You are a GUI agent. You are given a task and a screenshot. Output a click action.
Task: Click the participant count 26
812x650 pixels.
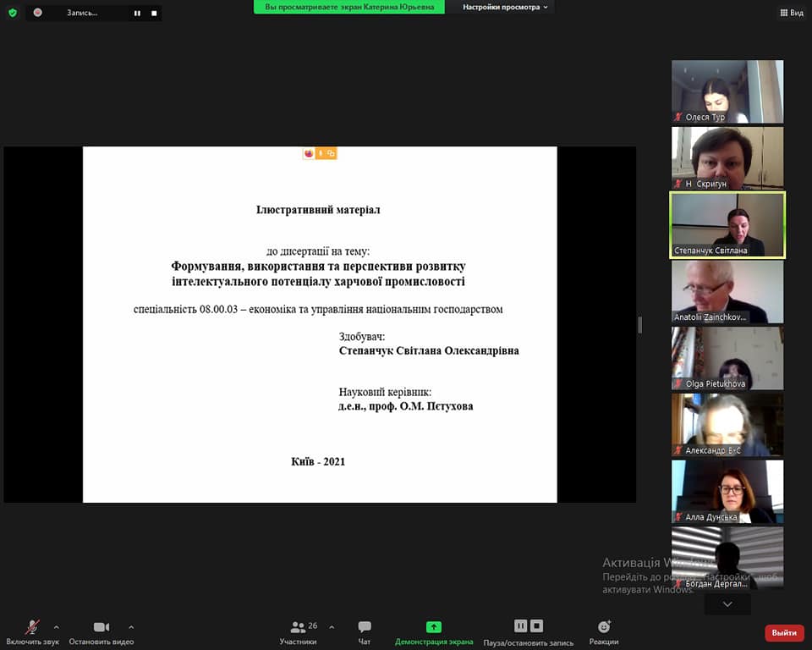click(313, 625)
